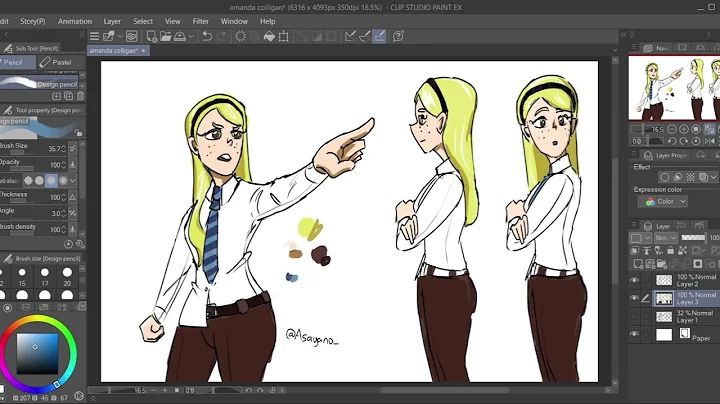Select Layer 1 in the layer list
The width and height of the screenshot is (720, 404).
686,316
